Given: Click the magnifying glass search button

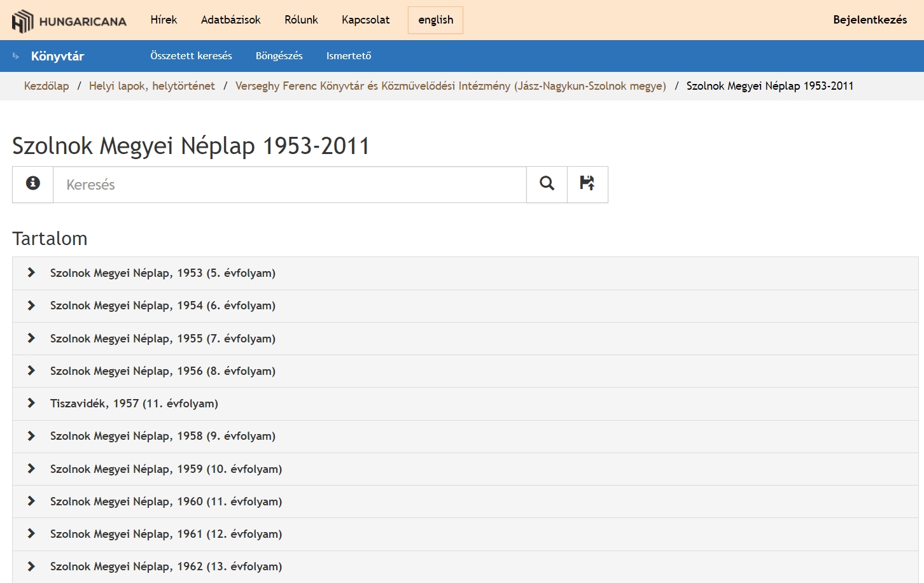Looking at the screenshot, I should (547, 184).
